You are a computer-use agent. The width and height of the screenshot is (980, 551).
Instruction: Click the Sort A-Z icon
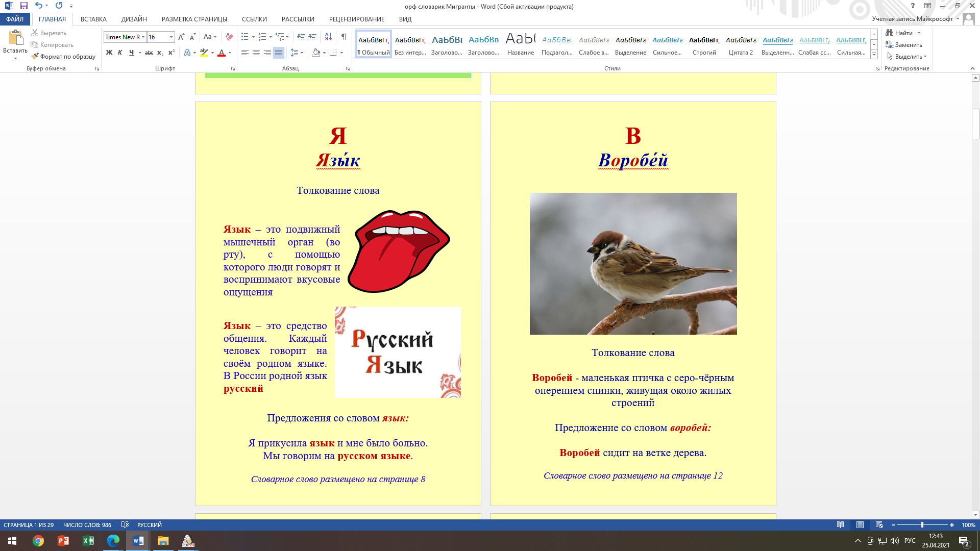point(328,37)
